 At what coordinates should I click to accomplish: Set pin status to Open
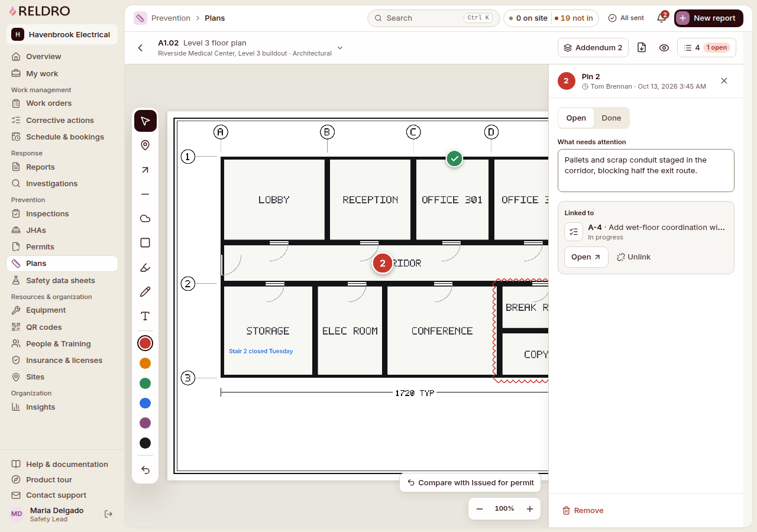[576, 118]
